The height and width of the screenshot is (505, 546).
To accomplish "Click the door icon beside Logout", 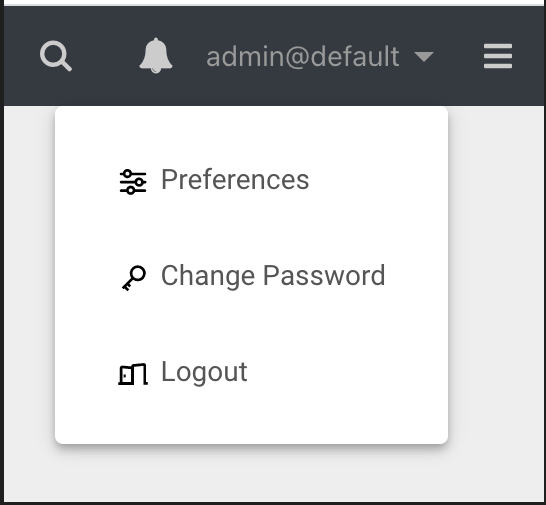I will click(x=133, y=374).
